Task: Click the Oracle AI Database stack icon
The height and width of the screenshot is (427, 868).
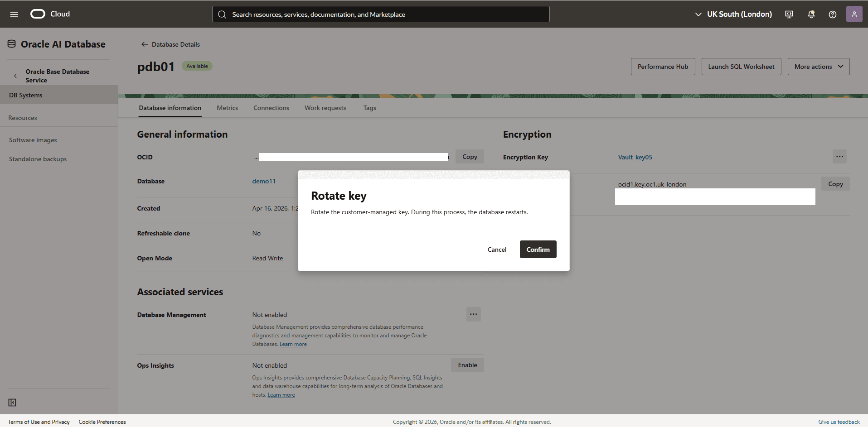Action: [12, 44]
